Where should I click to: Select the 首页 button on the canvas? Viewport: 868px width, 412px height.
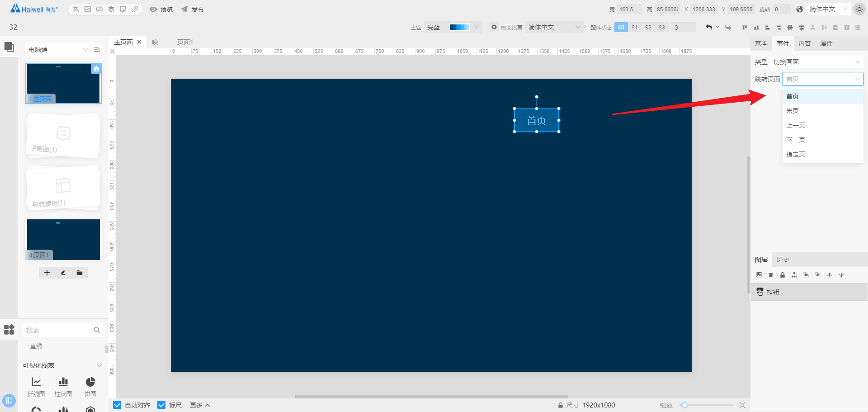[x=537, y=120]
